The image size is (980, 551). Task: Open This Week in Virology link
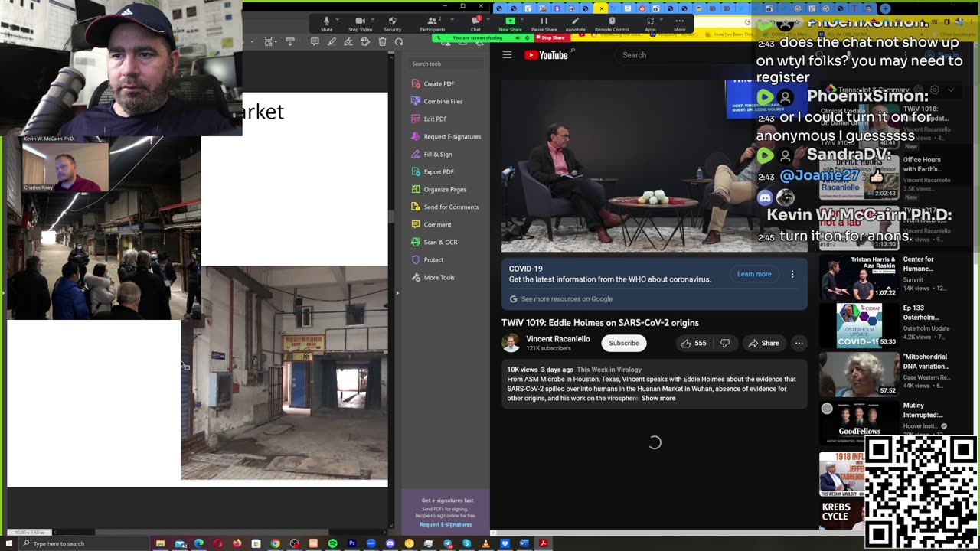point(609,370)
